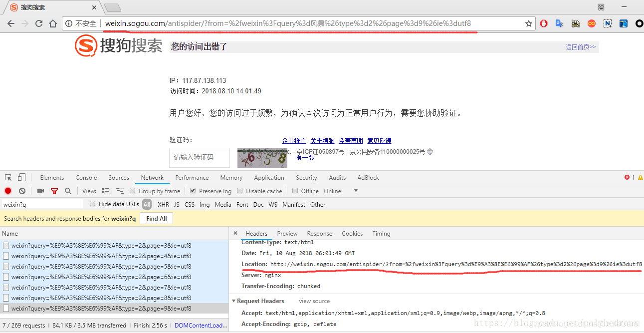Toggle the device toolbar icon
Image resolution: width=644 pixels, height=333 pixels.
pyautogui.click(x=20, y=177)
